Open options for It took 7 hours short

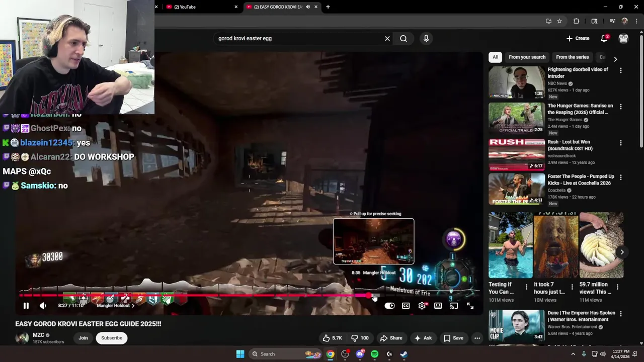pyautogui.click(x=572, y=287)
